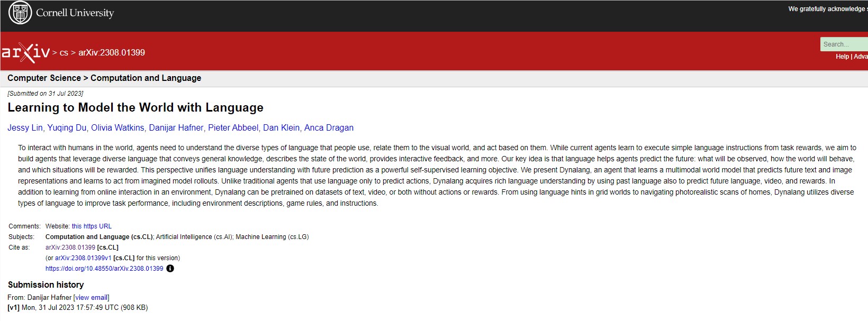The image size is (868, 321).
Task: Open the arXiv:2308.01399v1 version link
Action: 83,258
